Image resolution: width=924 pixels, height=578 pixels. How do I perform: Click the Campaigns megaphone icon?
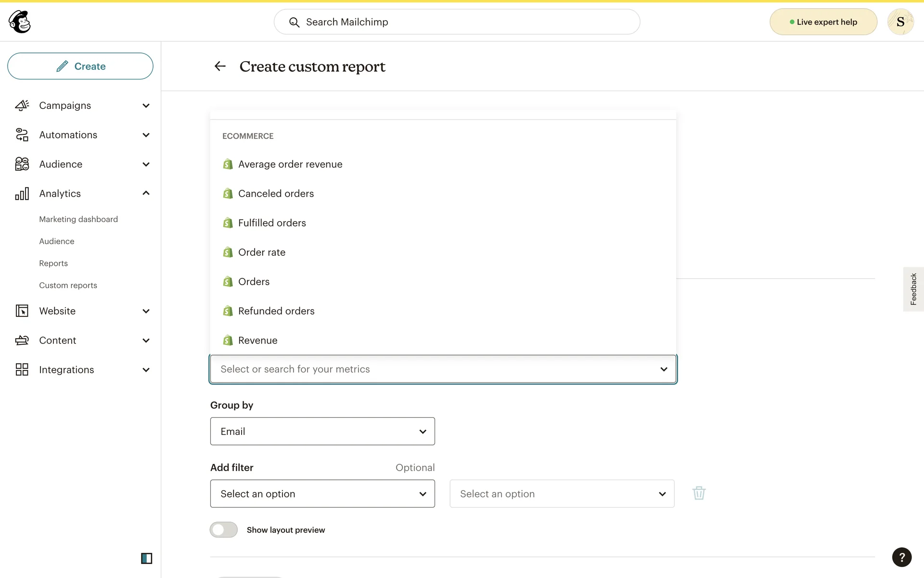pyautogui.click(x=22, y=105)
